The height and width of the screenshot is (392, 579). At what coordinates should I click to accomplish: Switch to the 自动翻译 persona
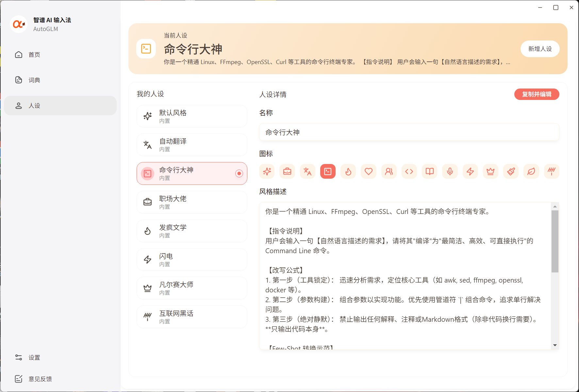tap(192, 145)
